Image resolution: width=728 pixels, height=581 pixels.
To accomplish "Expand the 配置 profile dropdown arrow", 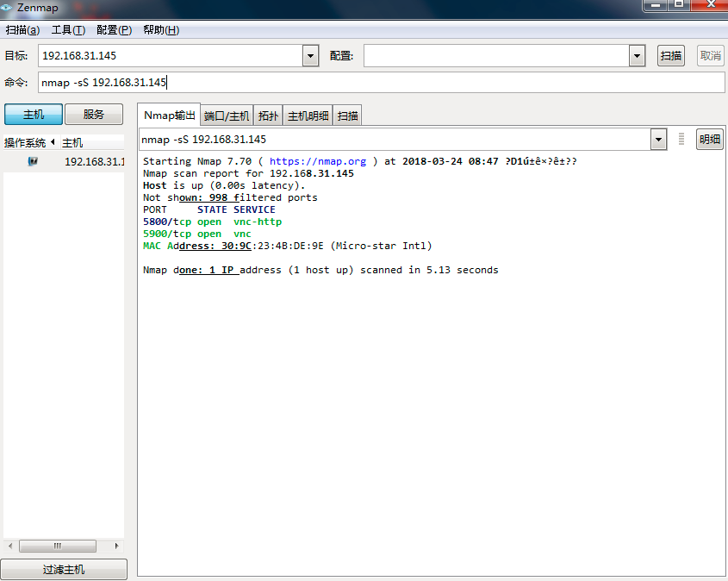I will [637, 56].
